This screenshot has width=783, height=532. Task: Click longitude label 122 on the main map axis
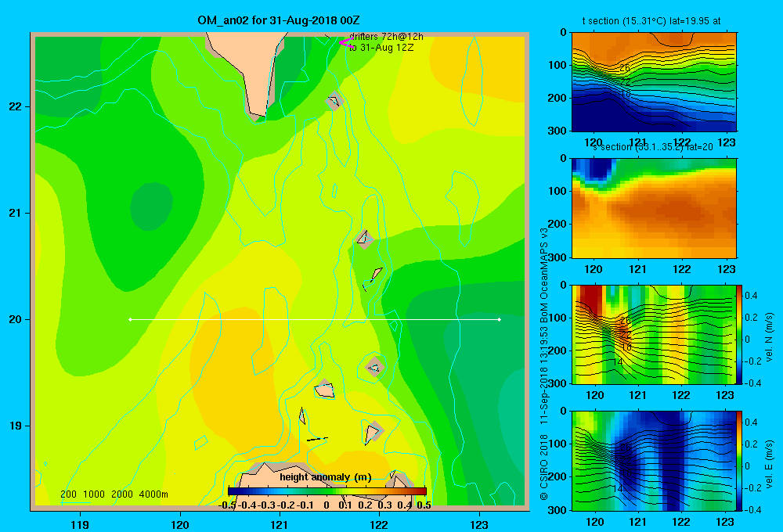coord(379,524)
